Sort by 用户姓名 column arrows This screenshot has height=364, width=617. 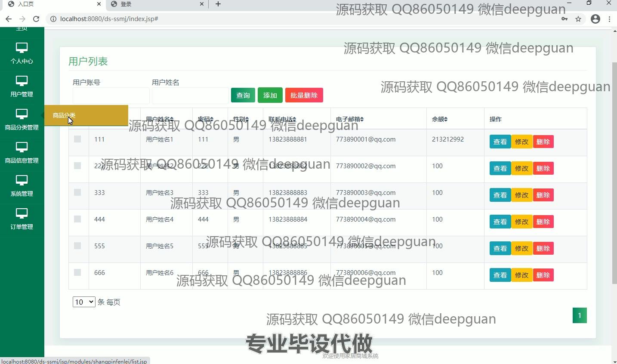(x=172, y=119)
